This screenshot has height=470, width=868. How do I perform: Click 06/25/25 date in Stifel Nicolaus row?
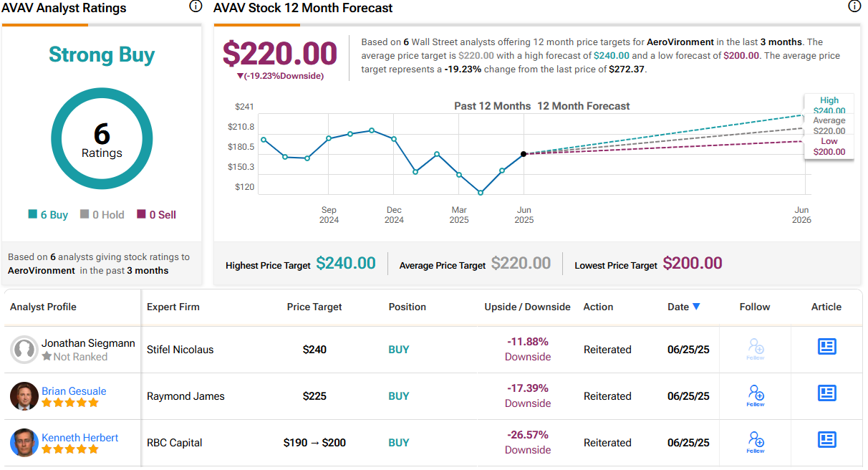(x=688, y=350)
